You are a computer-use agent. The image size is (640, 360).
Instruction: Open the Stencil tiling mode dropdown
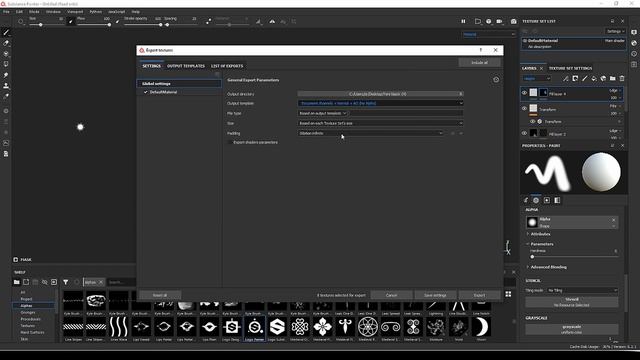click(x=582, y=290)
